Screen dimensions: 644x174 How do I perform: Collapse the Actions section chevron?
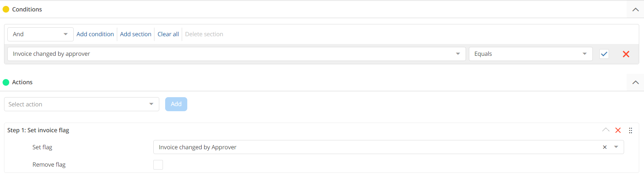[x=636, y=82]
